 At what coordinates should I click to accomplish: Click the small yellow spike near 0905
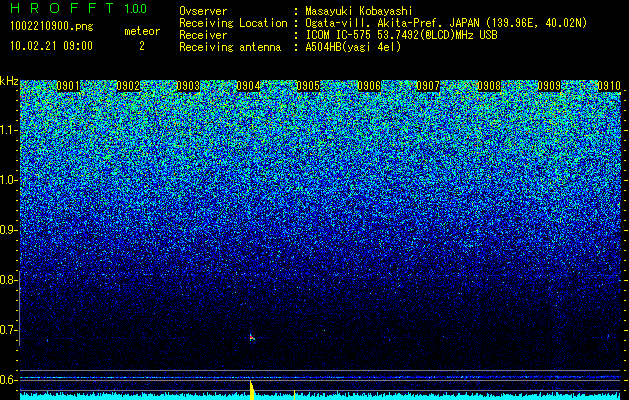coord(294,395)
